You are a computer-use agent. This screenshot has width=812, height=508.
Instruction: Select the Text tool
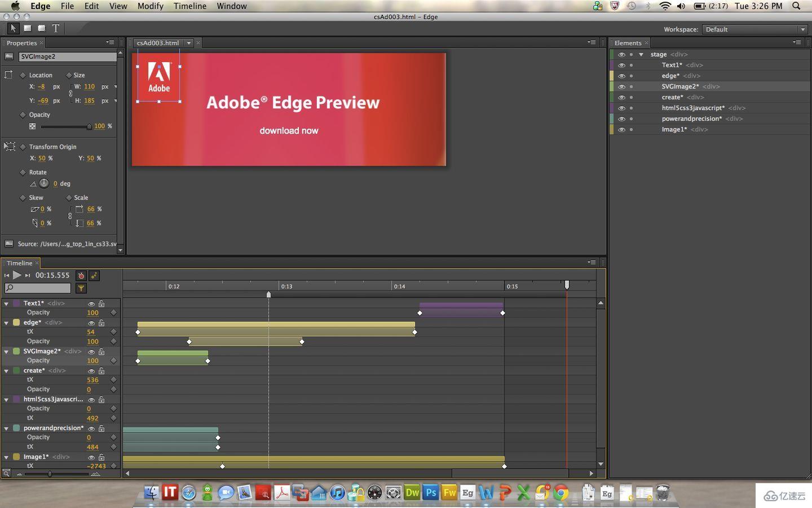(x=56, y=28)
